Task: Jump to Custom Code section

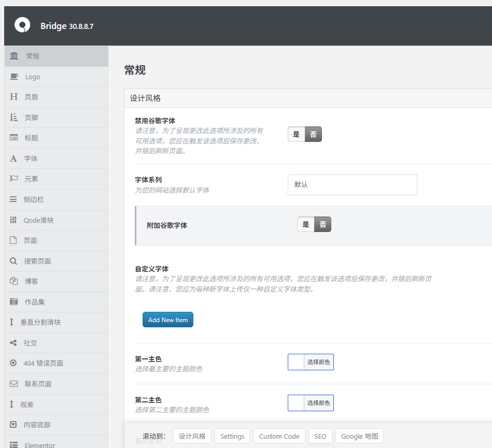Action: coord(279,436)
